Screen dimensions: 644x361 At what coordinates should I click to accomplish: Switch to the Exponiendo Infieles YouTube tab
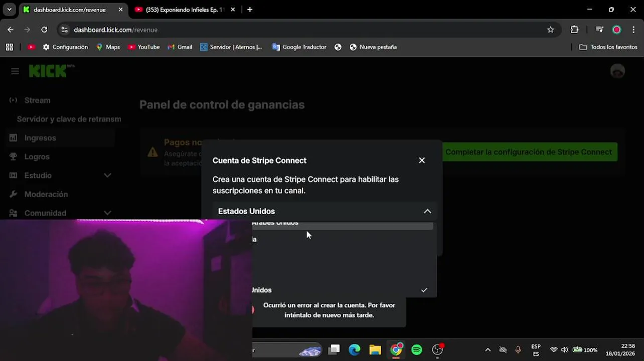coord(185,10)
